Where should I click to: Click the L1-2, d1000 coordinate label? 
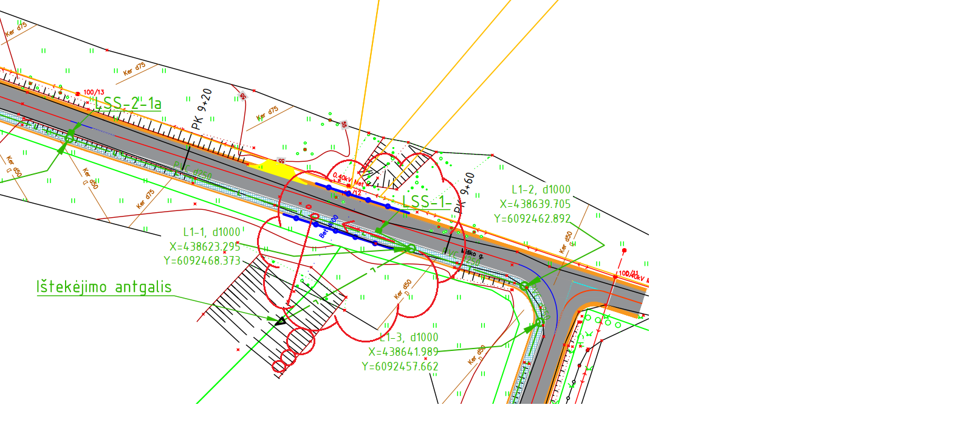[541, 190]
